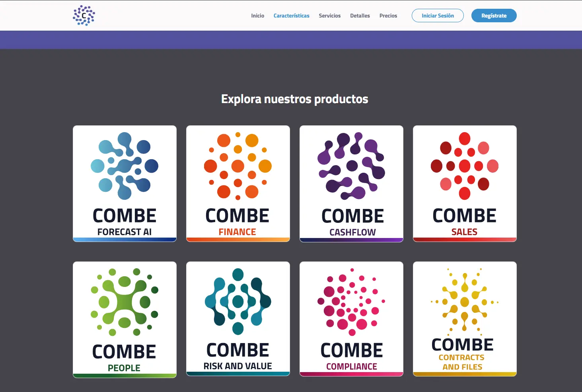Open the red Combe Sales icon
The height and width of the screenshot is (392, 582).
pyautogui.click(x=465, y=166)
